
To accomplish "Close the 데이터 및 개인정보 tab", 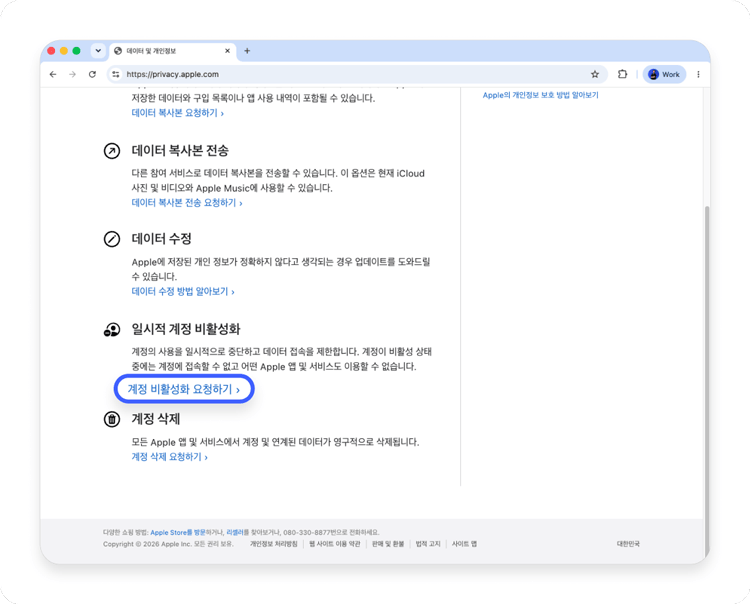I will tap(228, 51).
